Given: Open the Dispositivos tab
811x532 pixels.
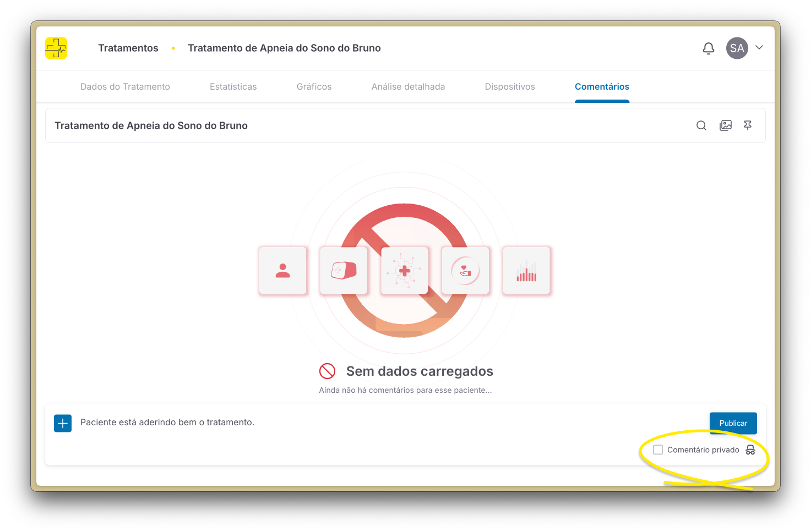Looking at the screenshot, I should pyautogui.click(x=510, y=87).
